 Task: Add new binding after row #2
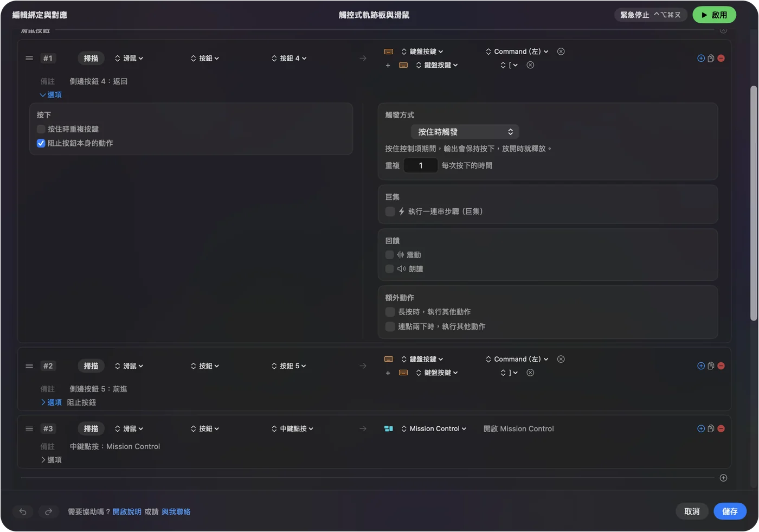point(701,366)
